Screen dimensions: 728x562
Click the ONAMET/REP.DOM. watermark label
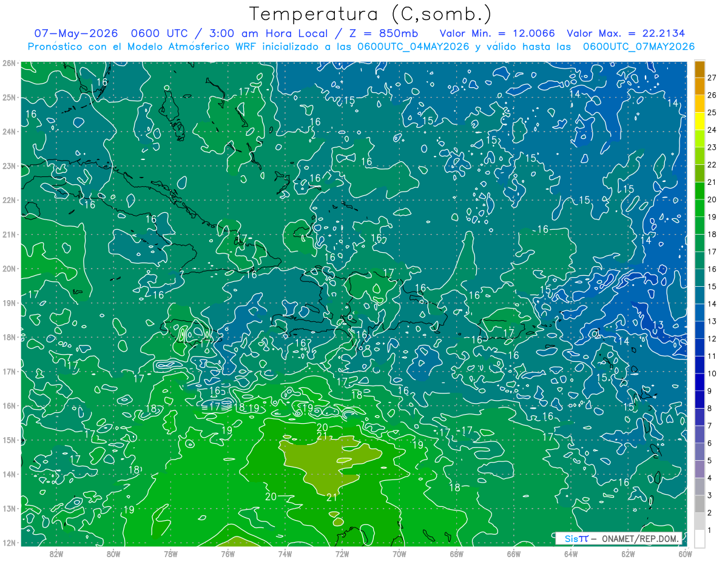pyautogui.click(x=641, y=538)
